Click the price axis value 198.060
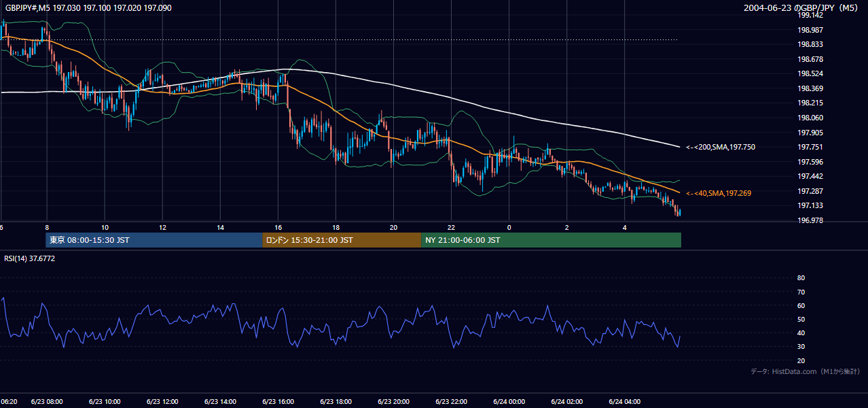 coord(811,118)
